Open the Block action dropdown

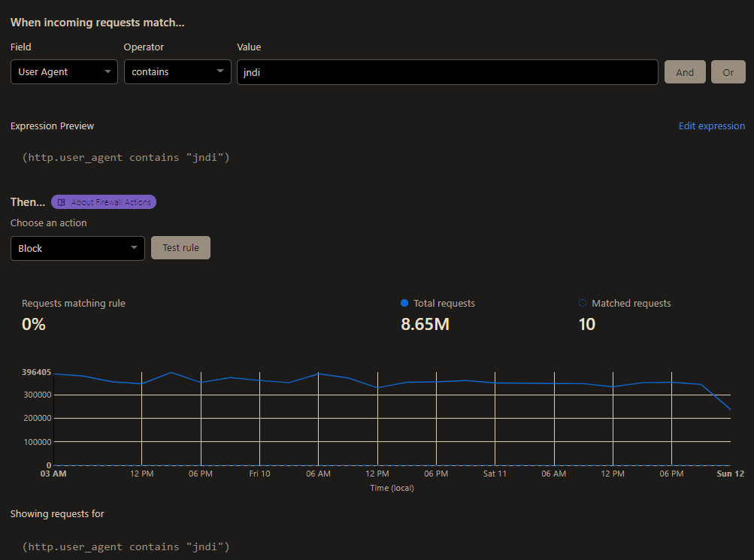coord(77,248)
